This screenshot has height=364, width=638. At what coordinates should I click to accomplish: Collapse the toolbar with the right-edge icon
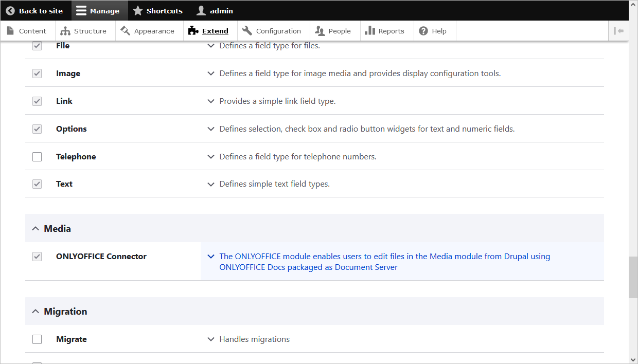pos(619,30)
